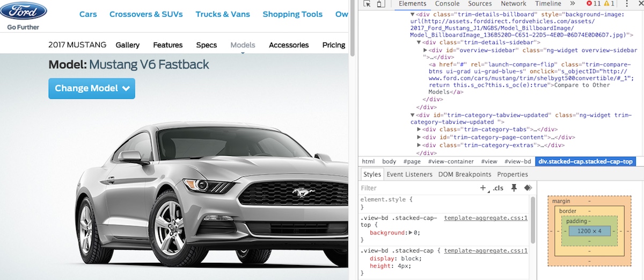The image size is (644, 280).
Task: Go to the Mustang Specs section
Action: 207,45
